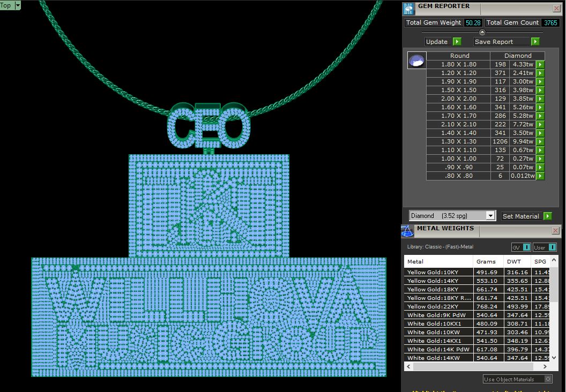Viewport: 566px width, 392px height.
Task: Click green arrow for 1.80 X 1.80 row
Action: click(540, 65)
